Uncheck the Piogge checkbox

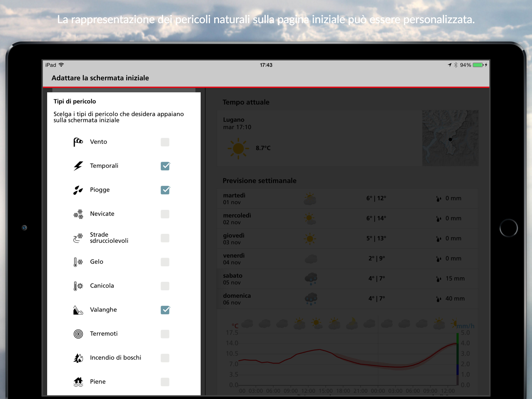point(165,190)
